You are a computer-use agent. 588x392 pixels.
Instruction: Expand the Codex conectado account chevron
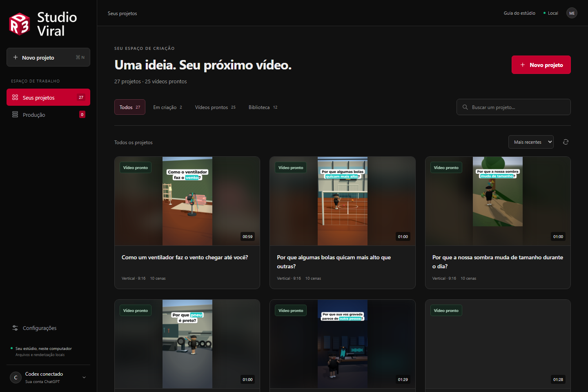click(x=84, y=377)
